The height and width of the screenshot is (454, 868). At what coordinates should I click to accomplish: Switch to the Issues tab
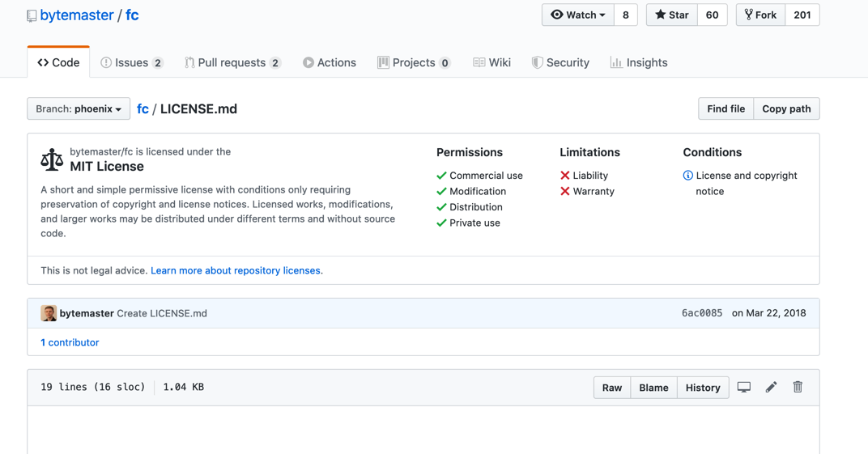click(x=131, y=62)
